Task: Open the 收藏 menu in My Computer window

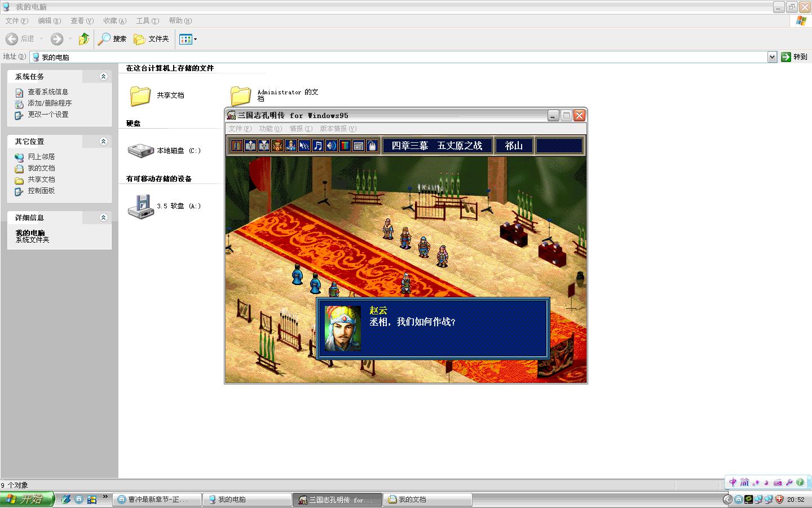Action: pos(114,21)
